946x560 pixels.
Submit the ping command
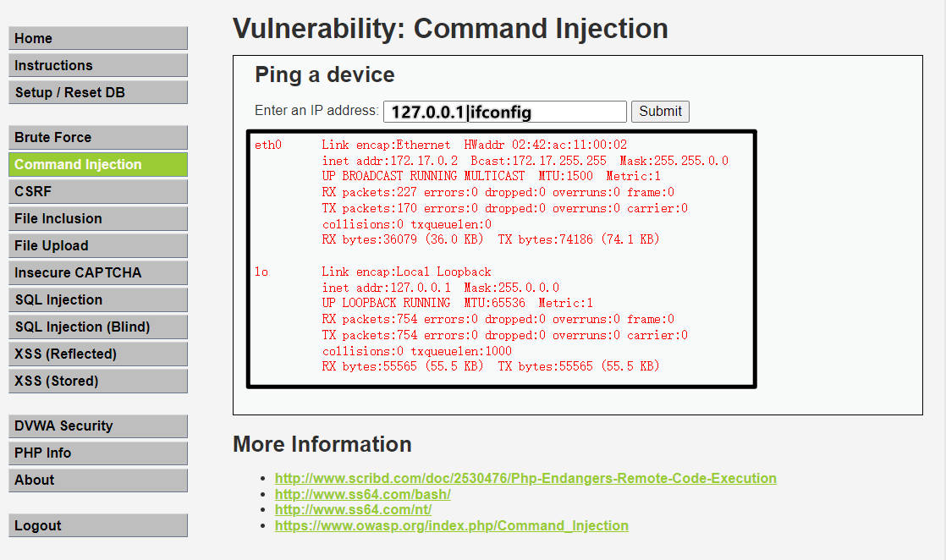[660, 112]
